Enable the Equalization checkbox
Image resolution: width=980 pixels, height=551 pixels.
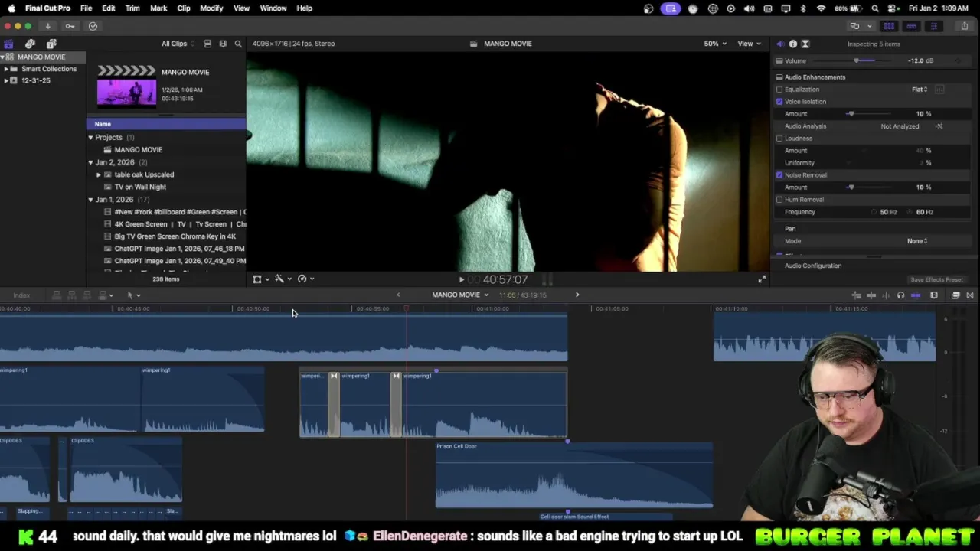click(779, 90)
